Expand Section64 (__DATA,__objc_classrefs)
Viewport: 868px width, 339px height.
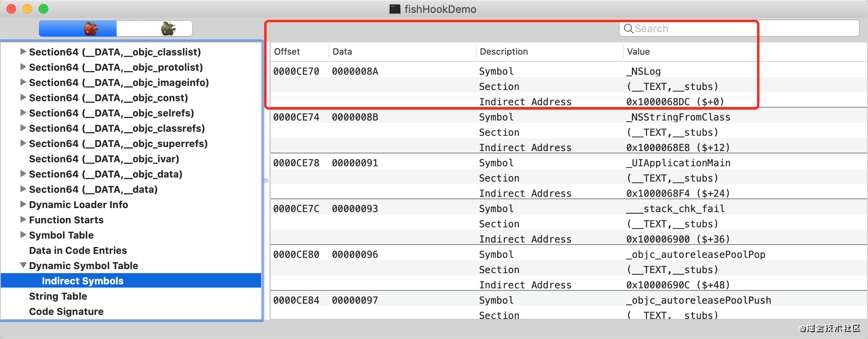[23, 128]
